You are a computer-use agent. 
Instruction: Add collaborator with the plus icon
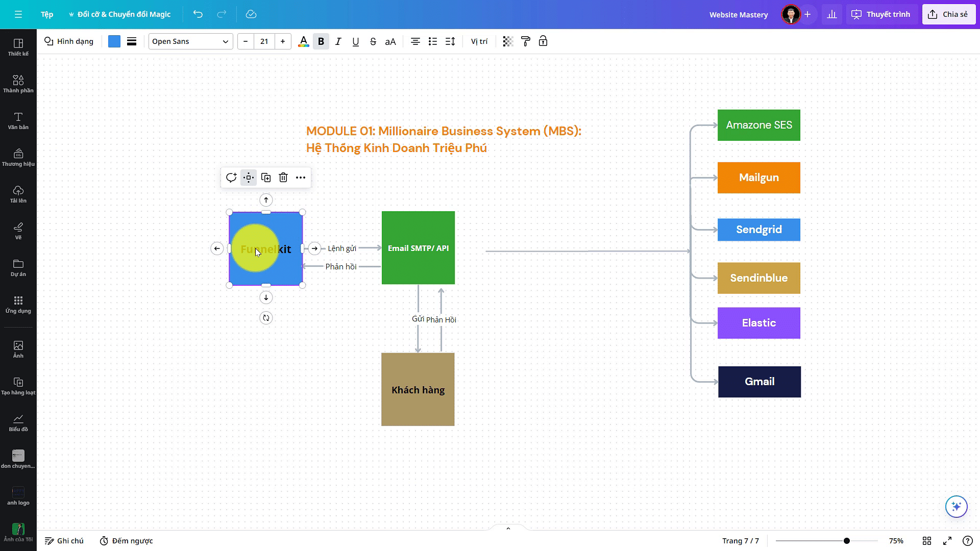click(x=807, y=14)
